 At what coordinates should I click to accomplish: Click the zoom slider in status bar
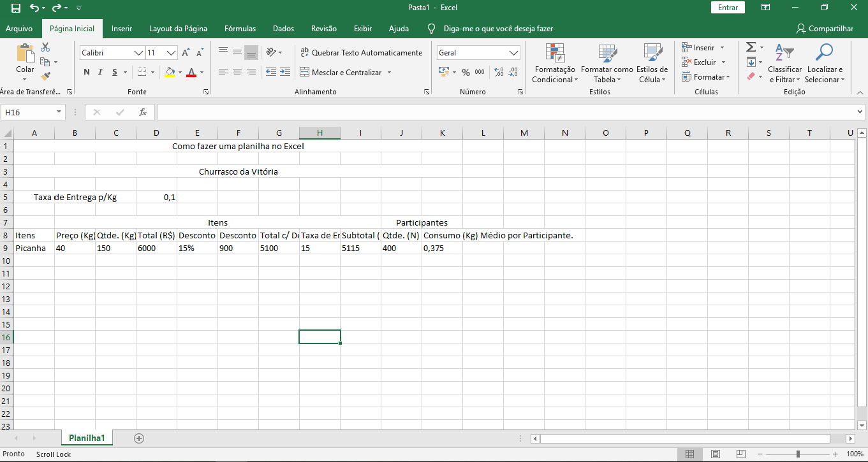coord(798,454)
